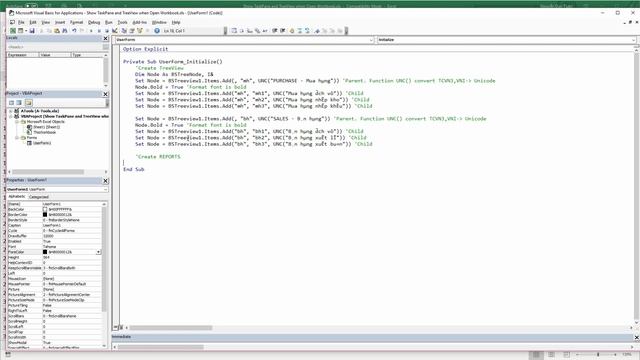Click the Undo toolbar icon
Screen dimensions: 640x360
click(74, 31)
